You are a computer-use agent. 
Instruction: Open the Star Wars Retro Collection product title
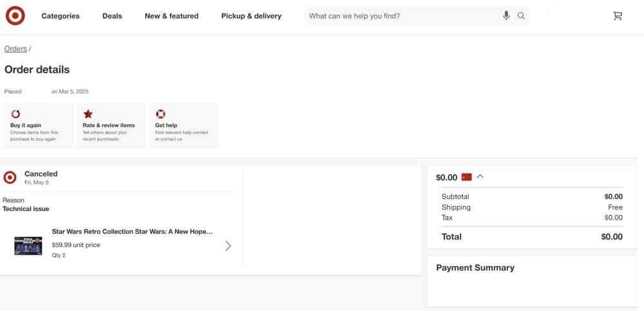point(132,232)
